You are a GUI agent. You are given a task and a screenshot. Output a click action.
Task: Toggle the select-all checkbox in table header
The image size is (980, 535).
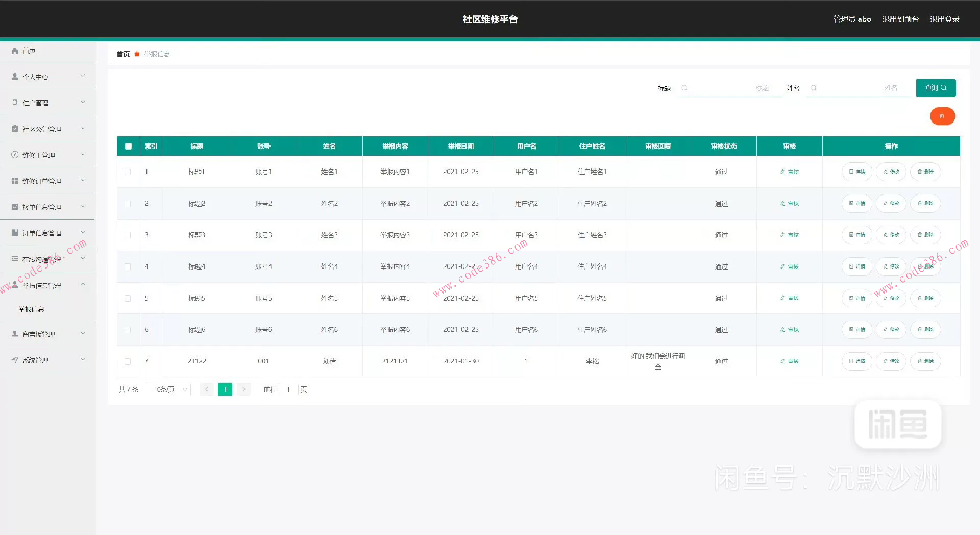[x=128, y=147]
